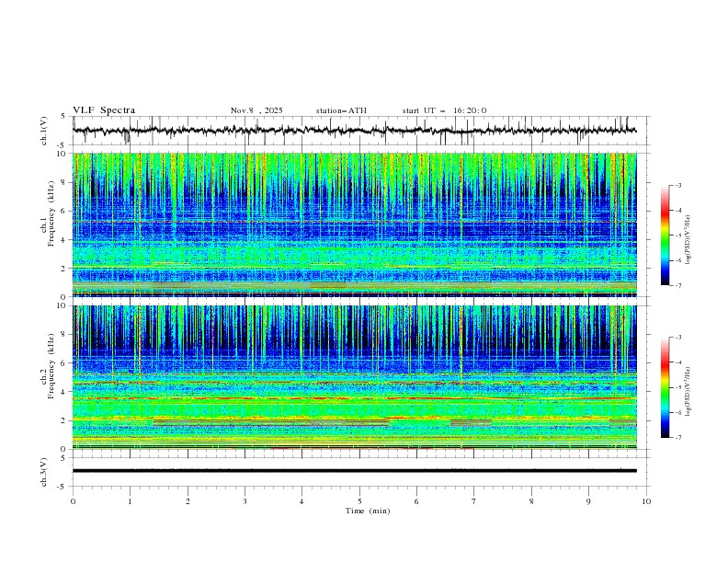Click the 'start UT = 16:20:0' text
Image resolution: width=728 pixels, height=563 pixels.
pyautogui.click(x=444, y=110)
